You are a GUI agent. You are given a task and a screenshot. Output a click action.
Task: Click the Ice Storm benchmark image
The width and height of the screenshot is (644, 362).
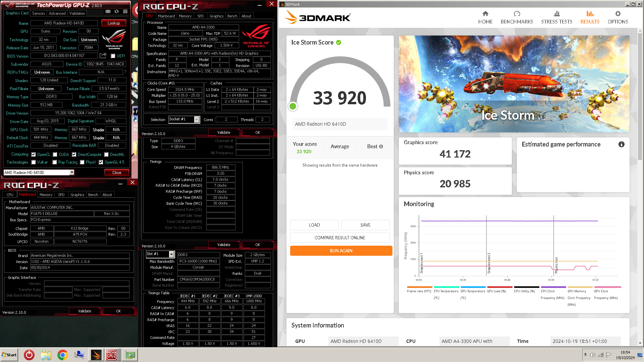pos(514,84)
